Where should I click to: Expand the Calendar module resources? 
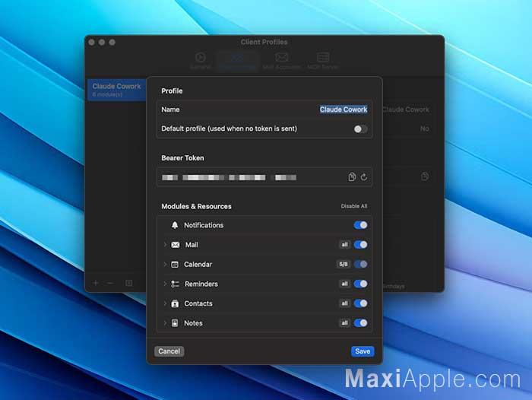tap(165, 264)
